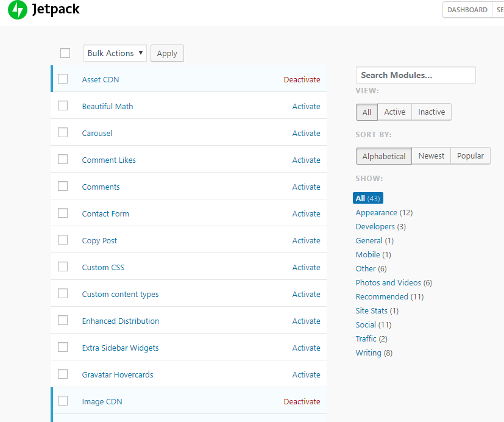
Task: Tick the Image CDN checkbox
Action: point(63,401)
